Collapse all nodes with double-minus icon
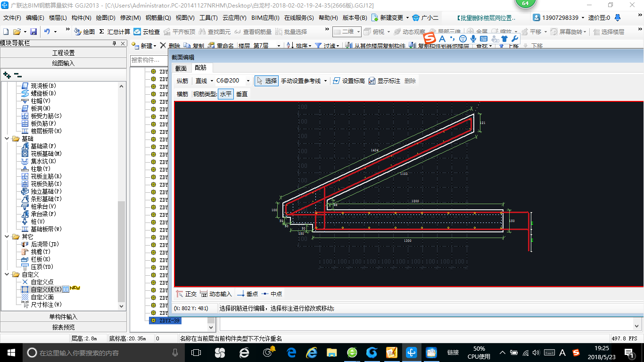The image size is (644, 362). pyautogui.click(x=18, y=74)
